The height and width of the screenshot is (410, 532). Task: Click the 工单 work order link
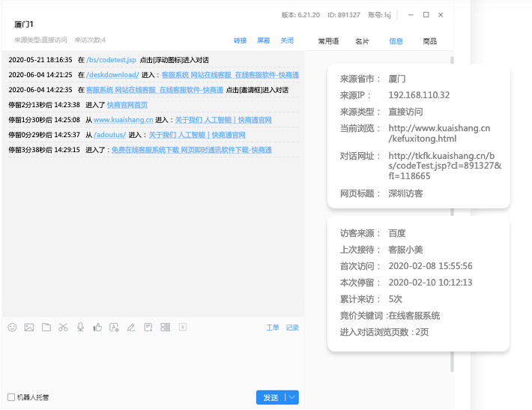(273, 328)
